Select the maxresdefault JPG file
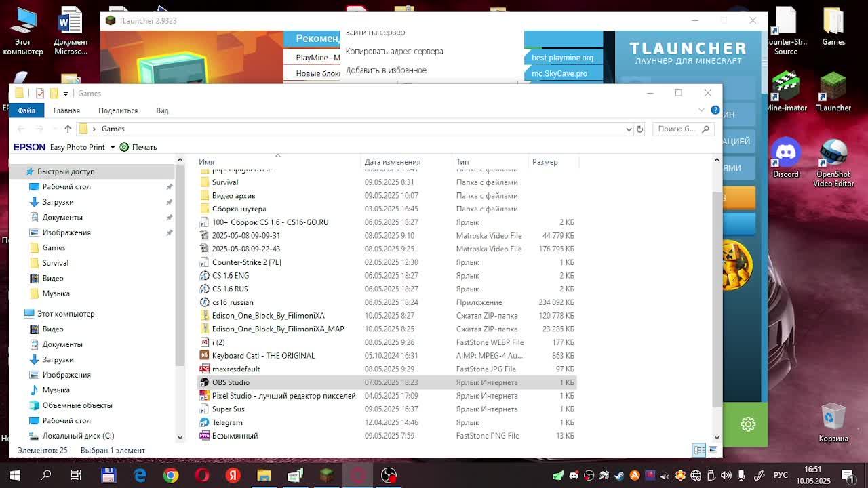The height and width of the screenshot is (488, 868). [236, 369]
